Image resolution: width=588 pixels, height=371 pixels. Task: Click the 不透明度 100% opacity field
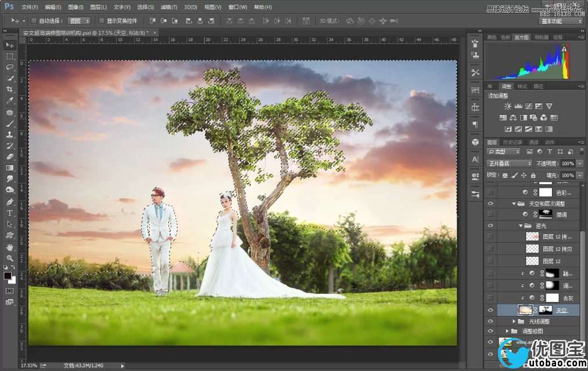pos(567,163)
